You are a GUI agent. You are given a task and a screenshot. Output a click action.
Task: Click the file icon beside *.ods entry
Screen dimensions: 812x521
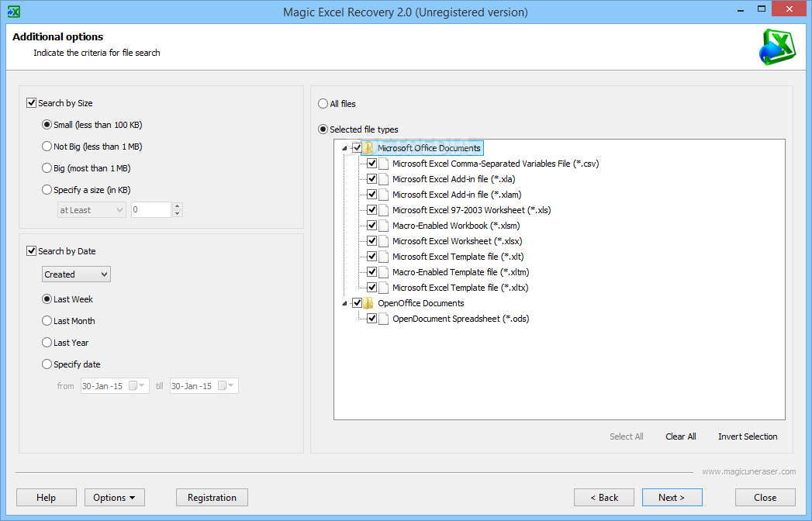pyautogui.click(x=384, y=319)
